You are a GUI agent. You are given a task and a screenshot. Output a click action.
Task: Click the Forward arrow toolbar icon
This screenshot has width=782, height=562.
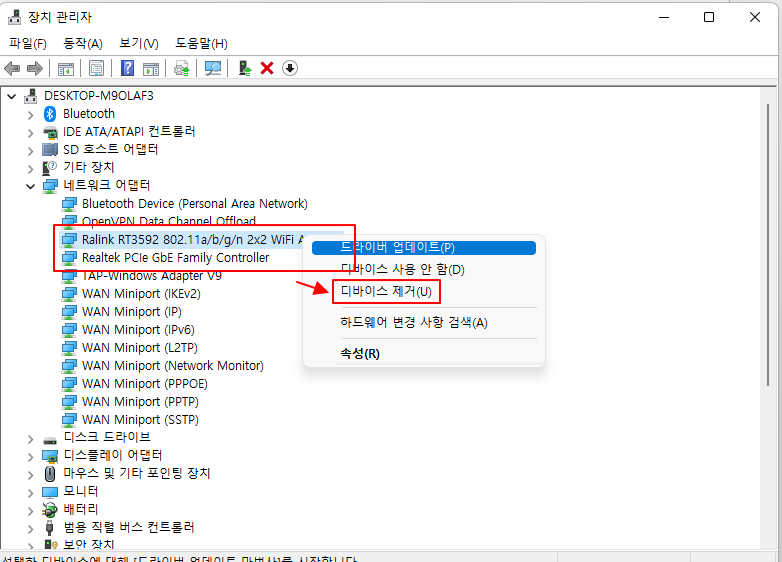tap(34, 68)
